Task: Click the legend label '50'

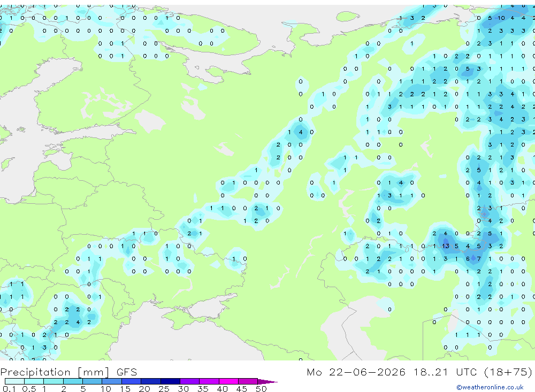Action: [261, 389]
